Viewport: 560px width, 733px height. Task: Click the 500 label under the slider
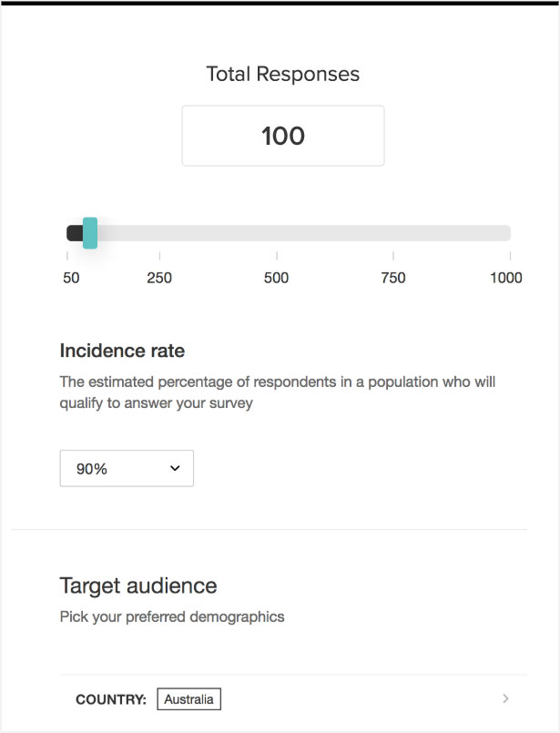277,278
